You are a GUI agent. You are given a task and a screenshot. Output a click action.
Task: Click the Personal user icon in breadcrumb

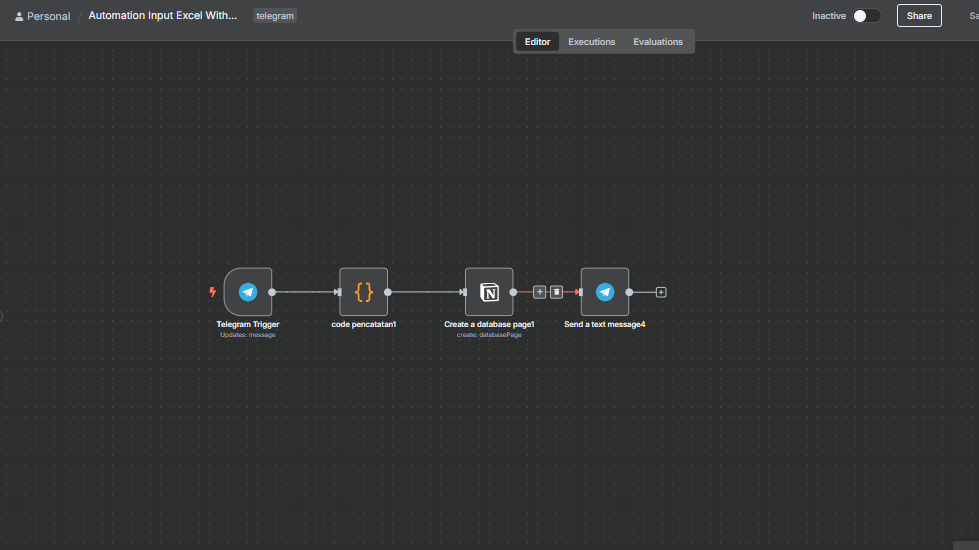(x=19, y=17)
